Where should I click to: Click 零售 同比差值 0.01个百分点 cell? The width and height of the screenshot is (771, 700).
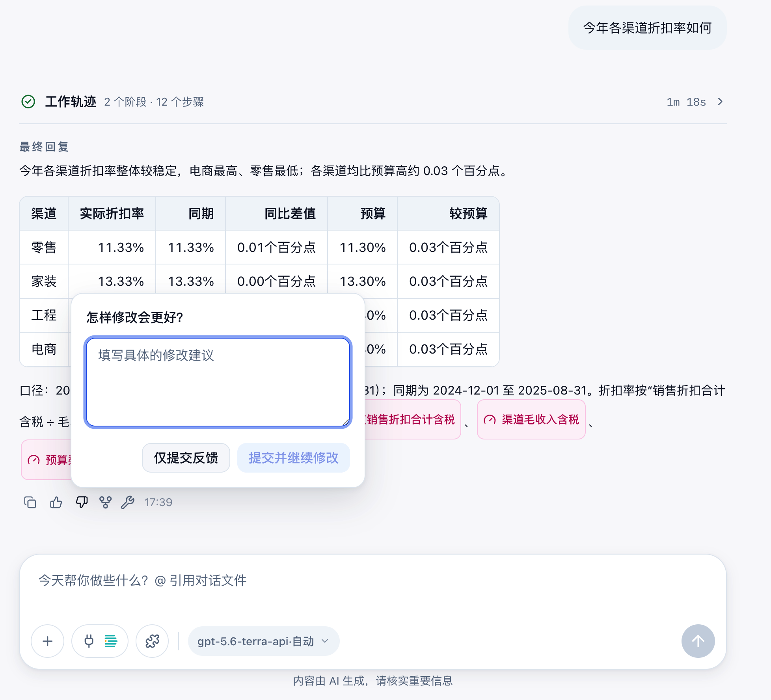(x=276, y=247)
